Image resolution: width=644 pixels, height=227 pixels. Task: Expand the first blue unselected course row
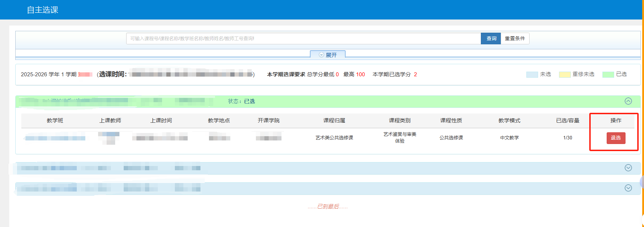pos(628,168)
